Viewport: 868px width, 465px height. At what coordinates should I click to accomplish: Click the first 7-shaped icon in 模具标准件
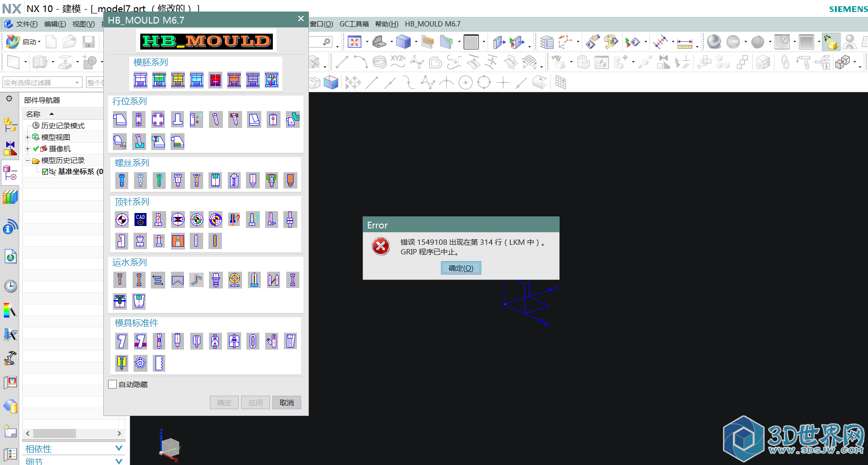click(x=122, y=341)
